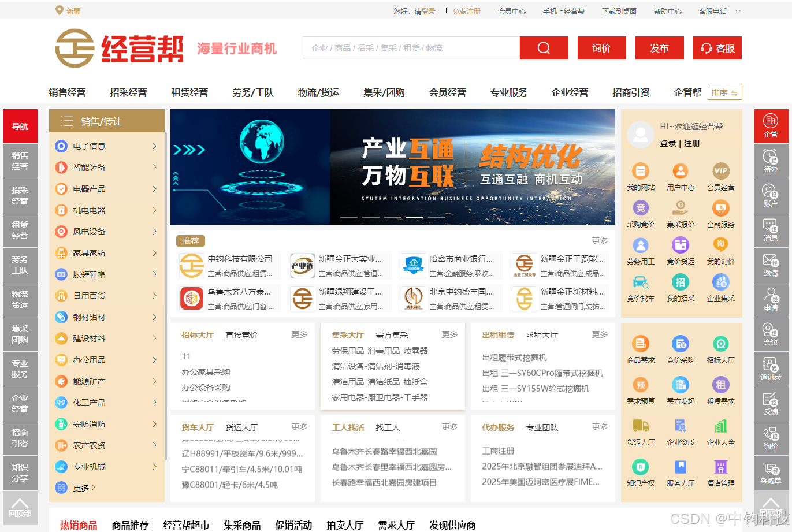Expand the 电子信息 category chevron
The width and height of the screenshot is (792, 532).
click(154, 146)
